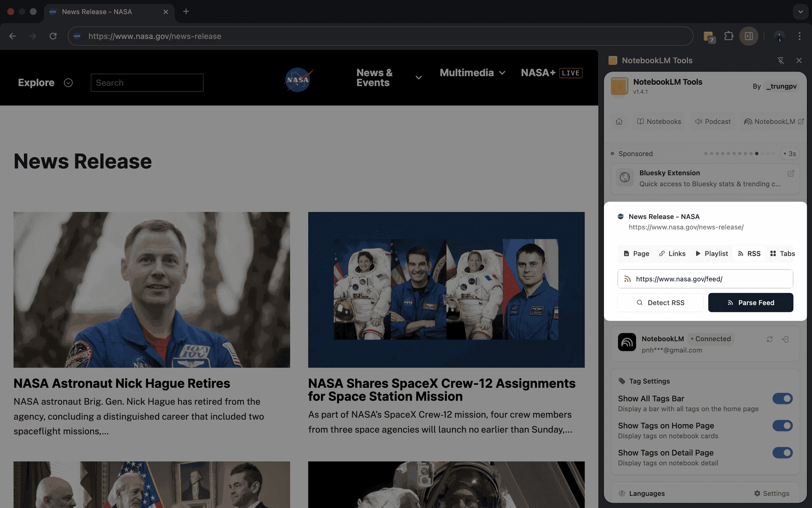812x508 pixels.
Task: Open the Bluesky Extension sponsored link icon
Action: point(791,174)
